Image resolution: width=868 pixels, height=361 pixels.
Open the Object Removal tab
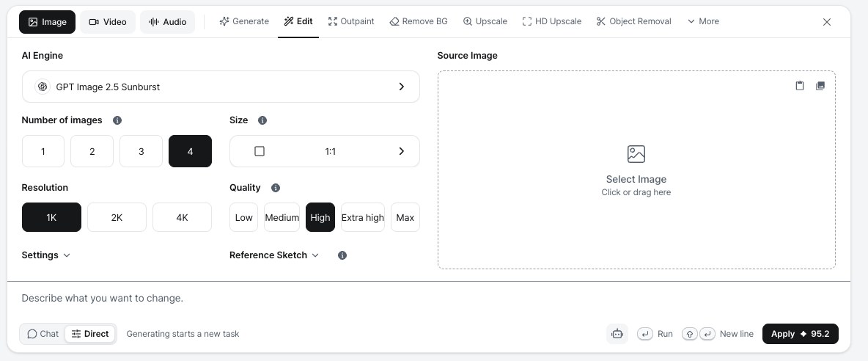634,21
